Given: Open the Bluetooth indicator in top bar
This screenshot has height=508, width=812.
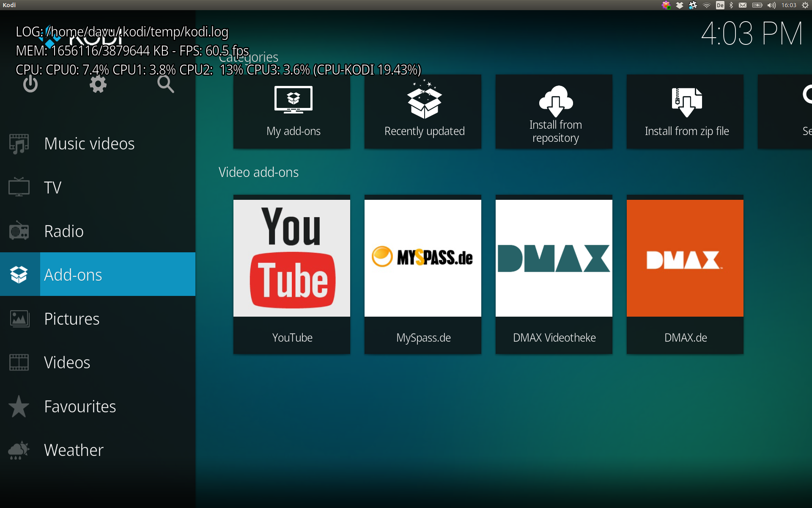Looking at the screenshot, I should click(x=731, y=5).
